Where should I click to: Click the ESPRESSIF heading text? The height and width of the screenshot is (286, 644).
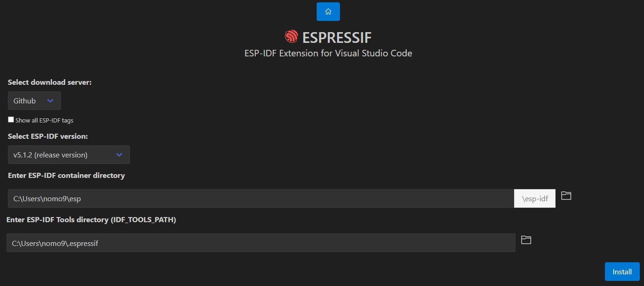pos(337,37)
